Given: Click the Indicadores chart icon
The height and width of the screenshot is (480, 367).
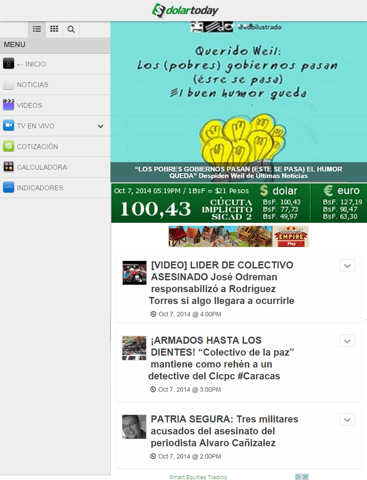Looking at the screenshot, I should tap(8, 187).
